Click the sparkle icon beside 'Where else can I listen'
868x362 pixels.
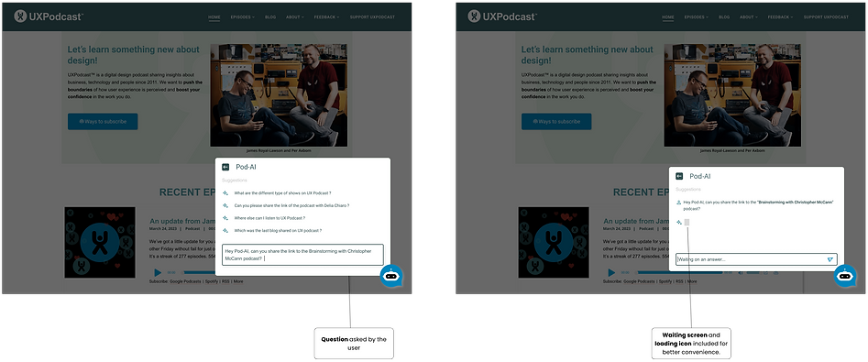point(225,218)
